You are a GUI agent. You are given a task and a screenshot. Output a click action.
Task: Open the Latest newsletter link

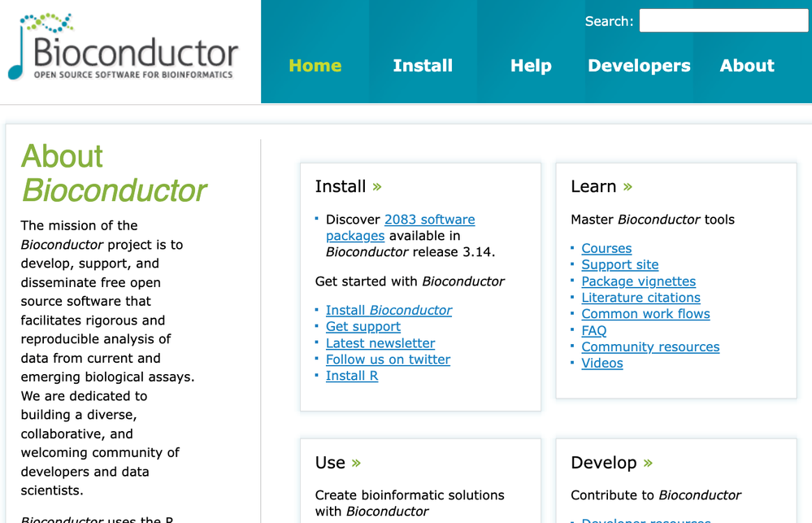380,343
